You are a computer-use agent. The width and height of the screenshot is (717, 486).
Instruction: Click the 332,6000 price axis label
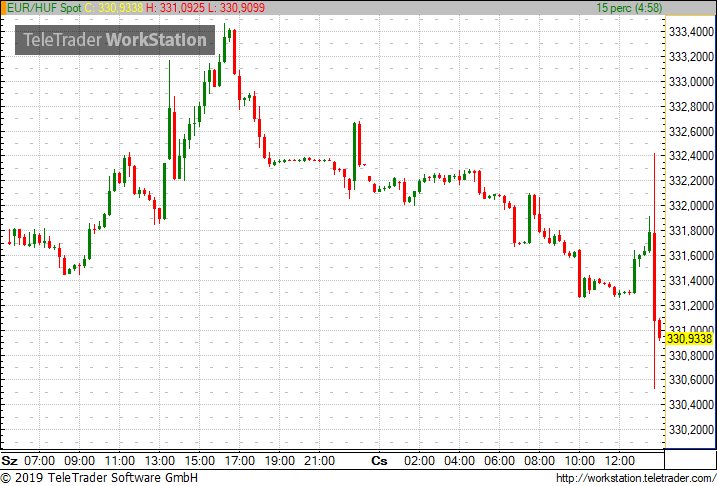[x=691, y=132]
